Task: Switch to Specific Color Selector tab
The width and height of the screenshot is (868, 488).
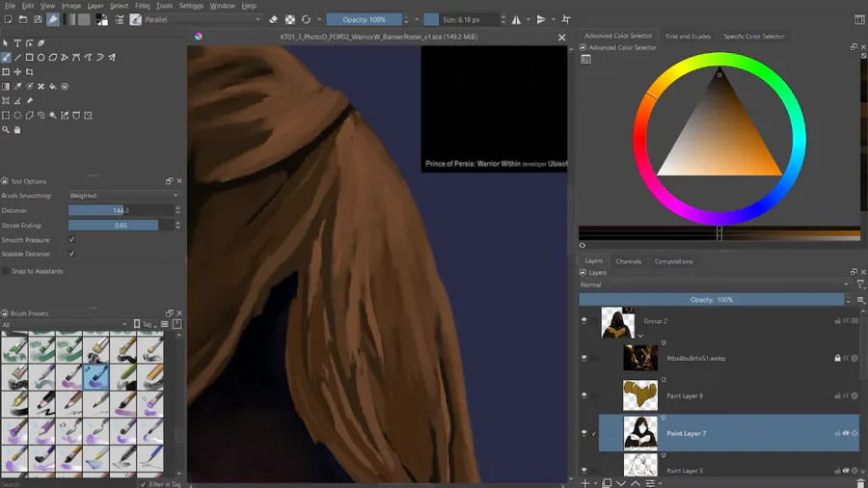Action: click(754, 36)
